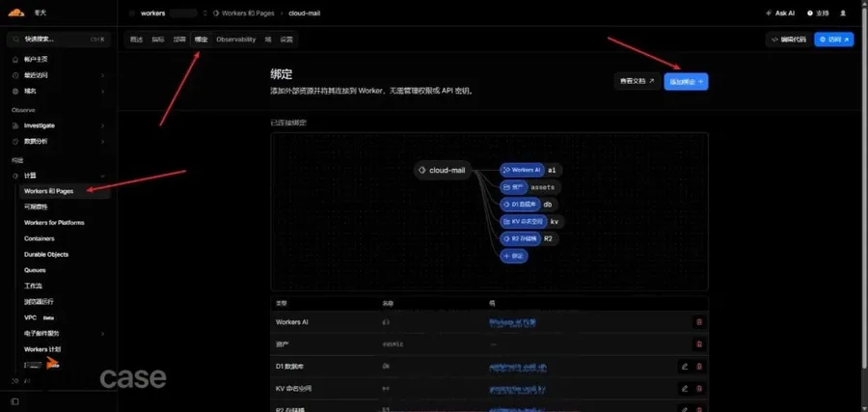Click the data analytics sidebar icon
The width and height of the screenshot is (868, 412).
(15, 141)
